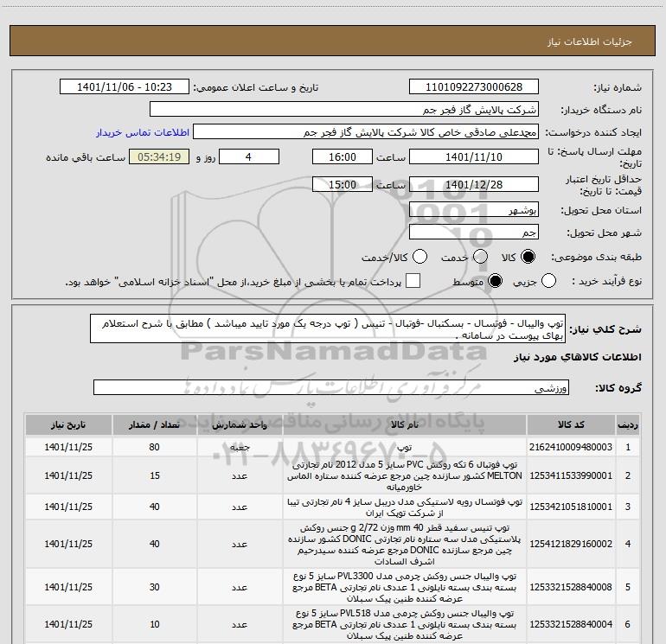Click quantity 30 in row 5
Screen dimensions: 666x644
tap(154, 587)
